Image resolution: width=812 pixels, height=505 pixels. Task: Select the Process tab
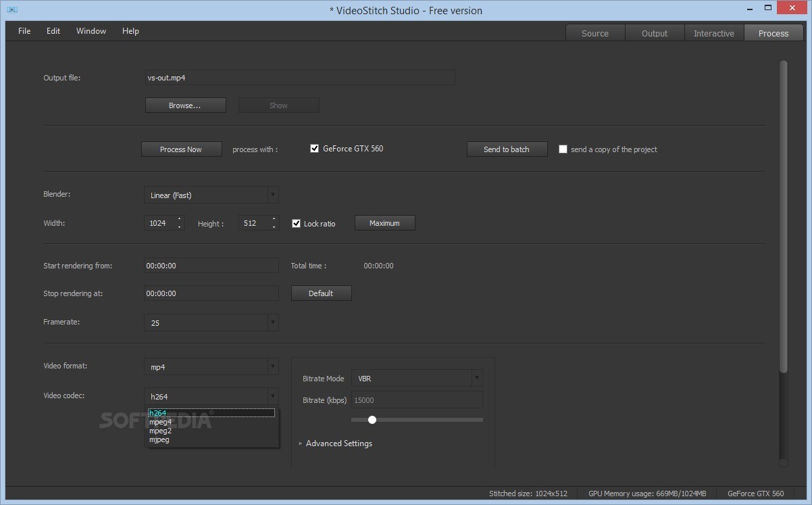tap(773, 33)
